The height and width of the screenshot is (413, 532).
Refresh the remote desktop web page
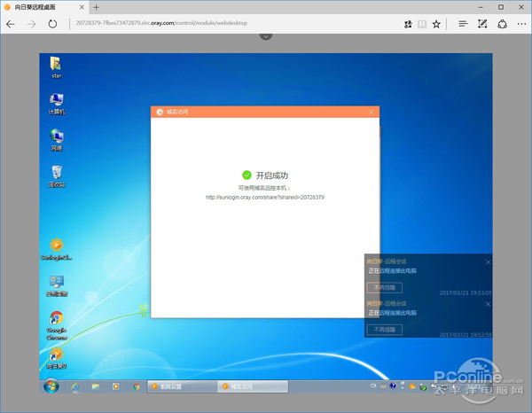[x=52, y=24]
